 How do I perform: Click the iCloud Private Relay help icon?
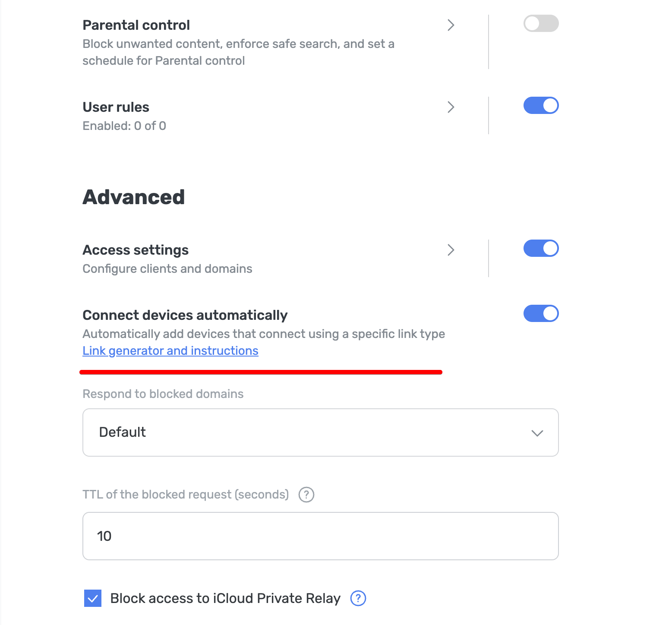[357, 598]
